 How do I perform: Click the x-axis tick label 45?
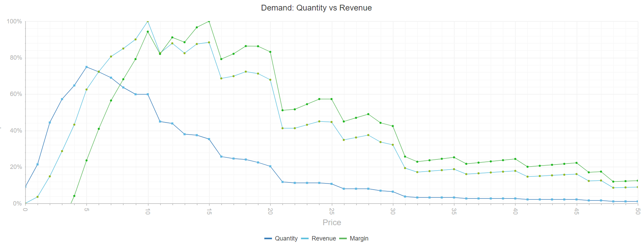click(576, 211)
